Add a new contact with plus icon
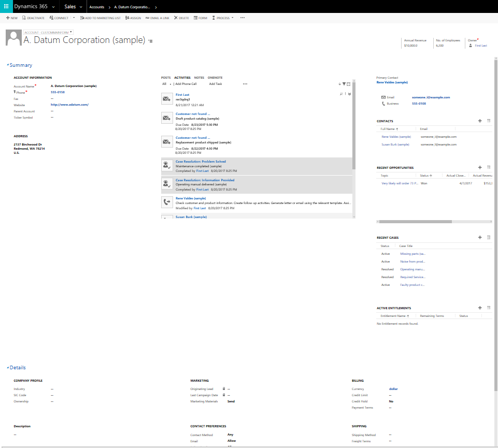The image size is (498, 448). pos(480,121)
